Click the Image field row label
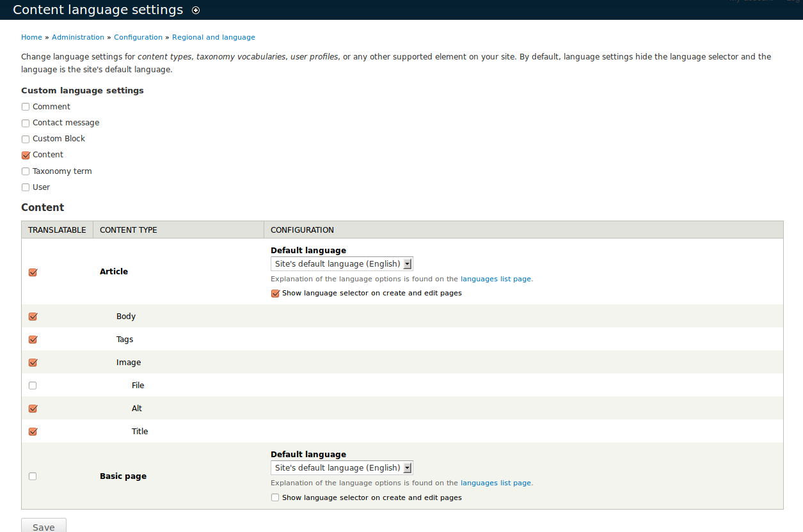Image resolution: width=803 pixels, height=532 pixels. click(129, 363)
